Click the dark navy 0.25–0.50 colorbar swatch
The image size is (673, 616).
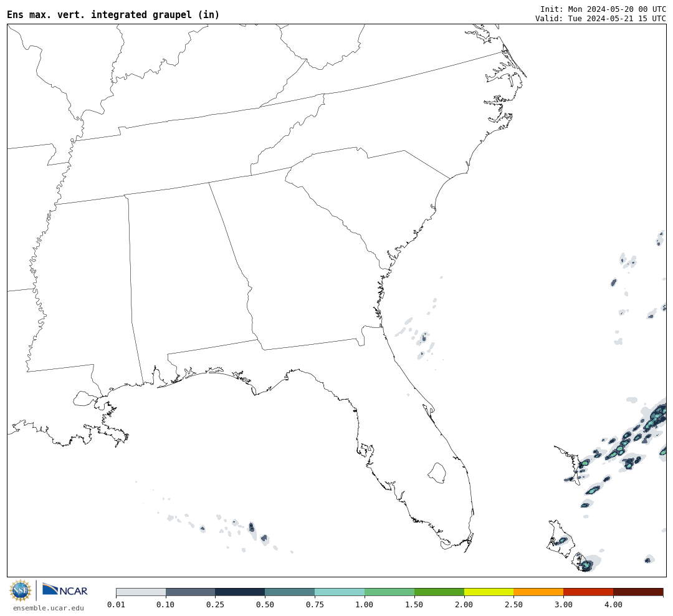241,592
